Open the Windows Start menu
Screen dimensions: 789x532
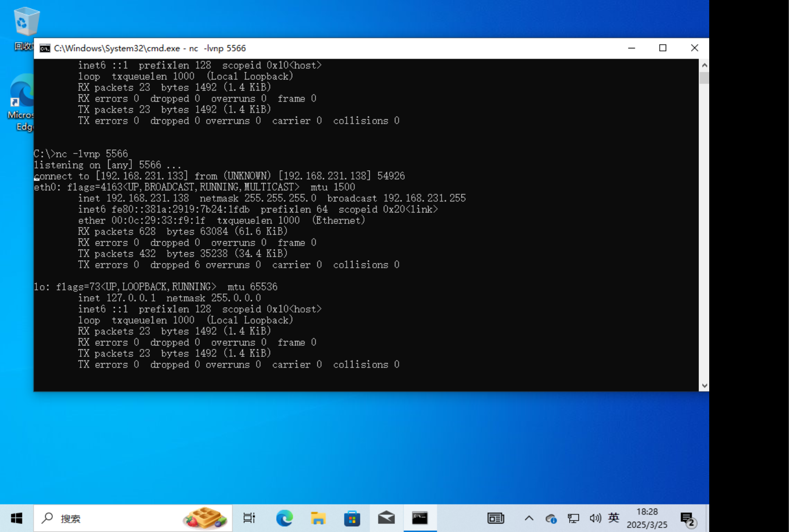[x=16, y=518]
